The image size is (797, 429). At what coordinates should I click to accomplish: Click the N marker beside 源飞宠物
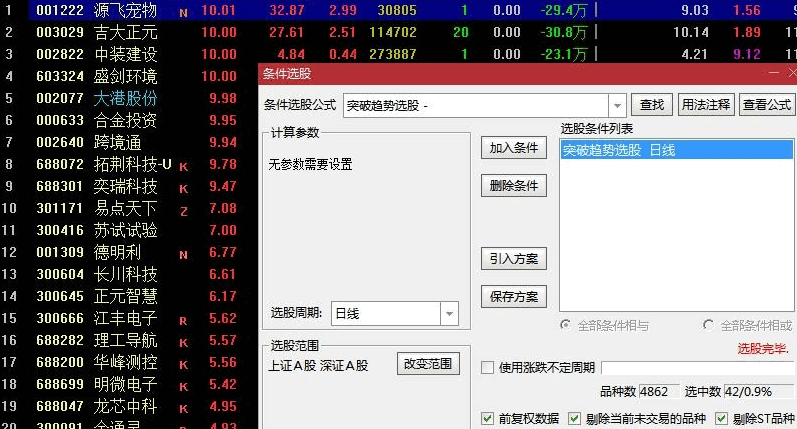point(183,13)
